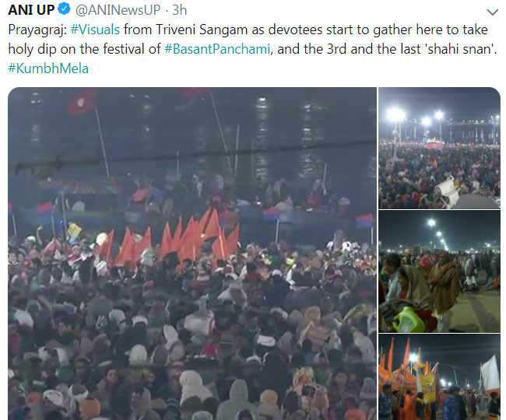The height and width of the screenshot is (420, 506).
Task: Open the tweet's 3h timestamp link
Action: 179,10
